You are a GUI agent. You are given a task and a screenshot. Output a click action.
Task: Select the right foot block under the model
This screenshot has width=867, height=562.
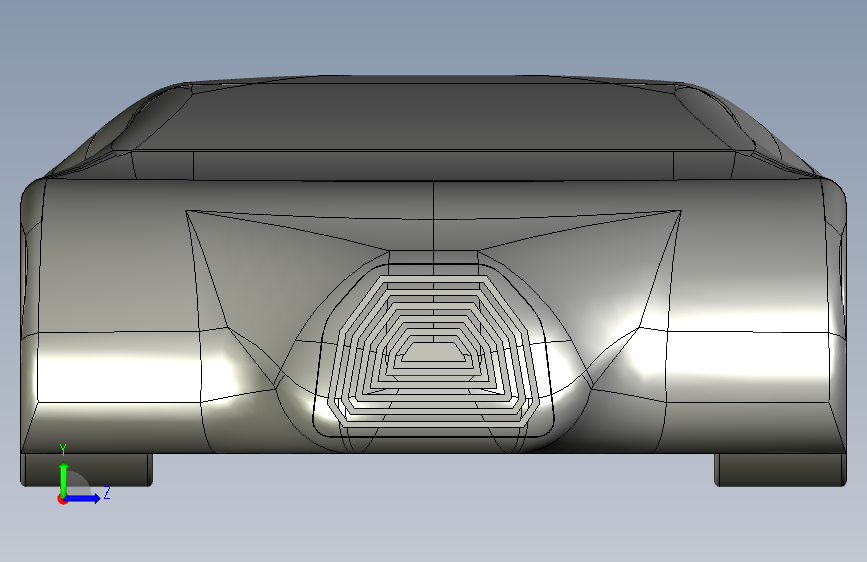pos(780,470)
